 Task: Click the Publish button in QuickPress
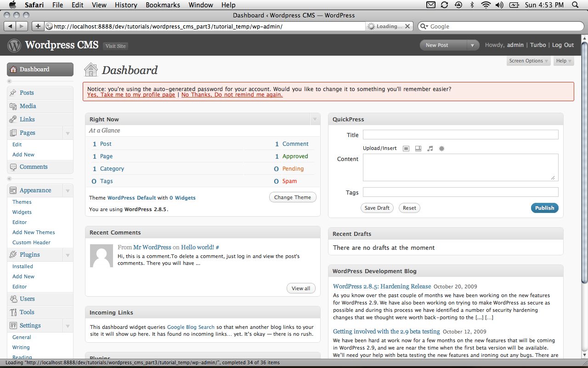[x=545, y=208]
